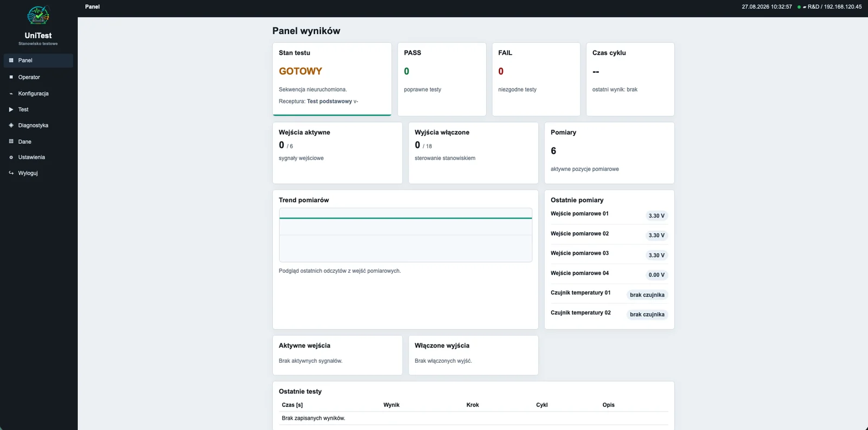This screenshot has height=430, width=868.
Task: Click the Cykl column header
Action: (542, 405)
